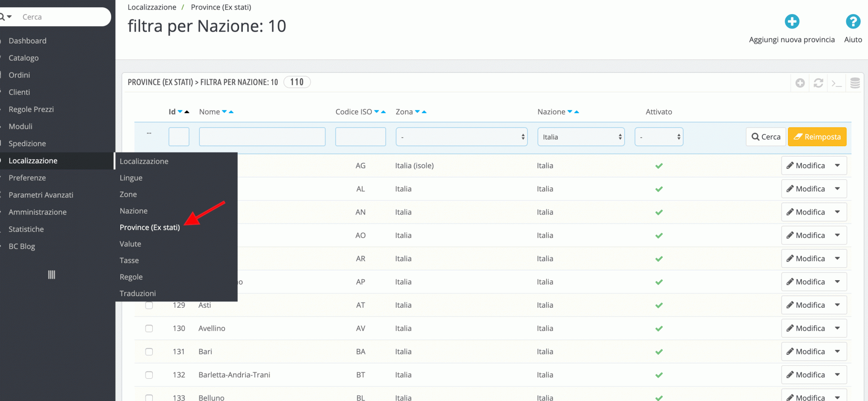
Task: Focus the Codice ISO filter field
Action: click(360, 137)
